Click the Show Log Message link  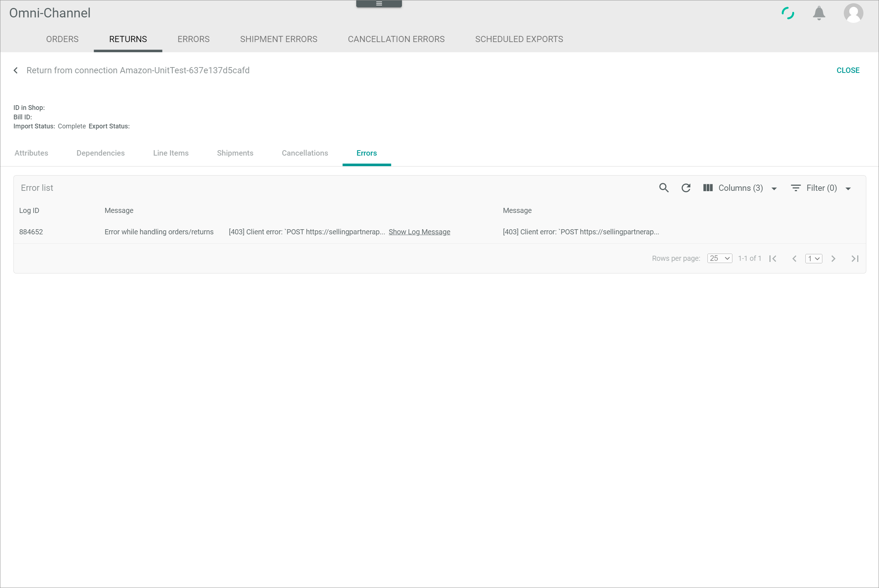tap(419, 232)
